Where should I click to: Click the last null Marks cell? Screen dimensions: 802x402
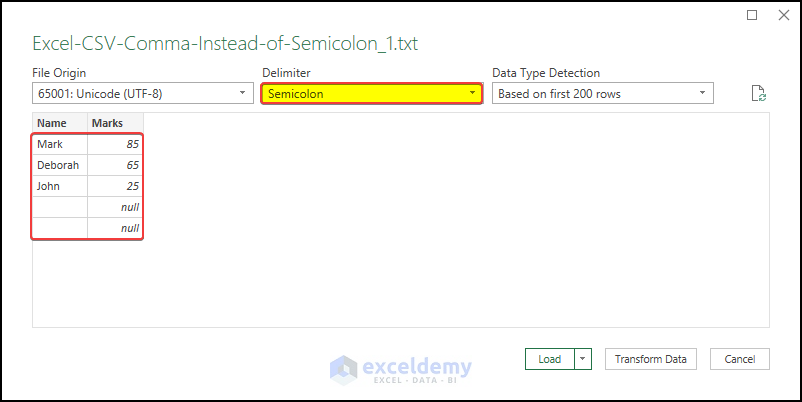114,228
